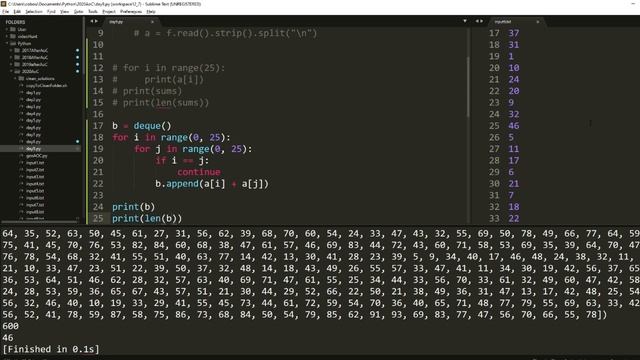Open day4.py from the sidebar
This screenshot has height=360, width=640.
click(33, 114)
